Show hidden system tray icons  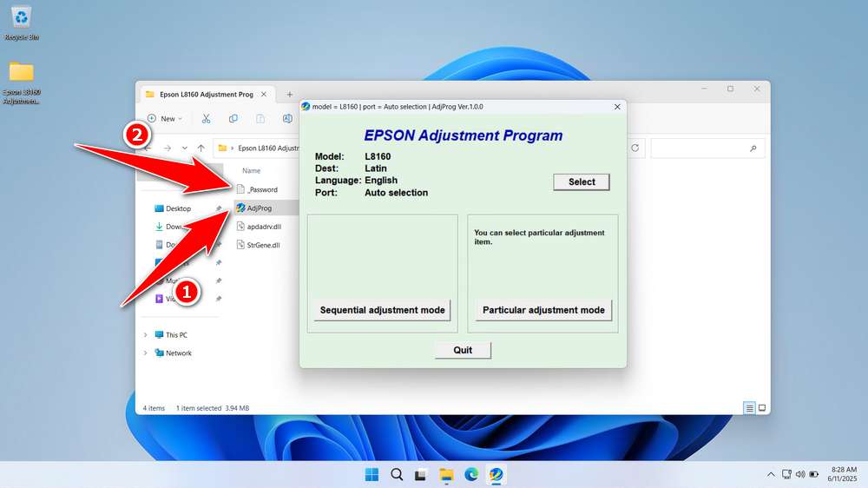coord(771,475)
